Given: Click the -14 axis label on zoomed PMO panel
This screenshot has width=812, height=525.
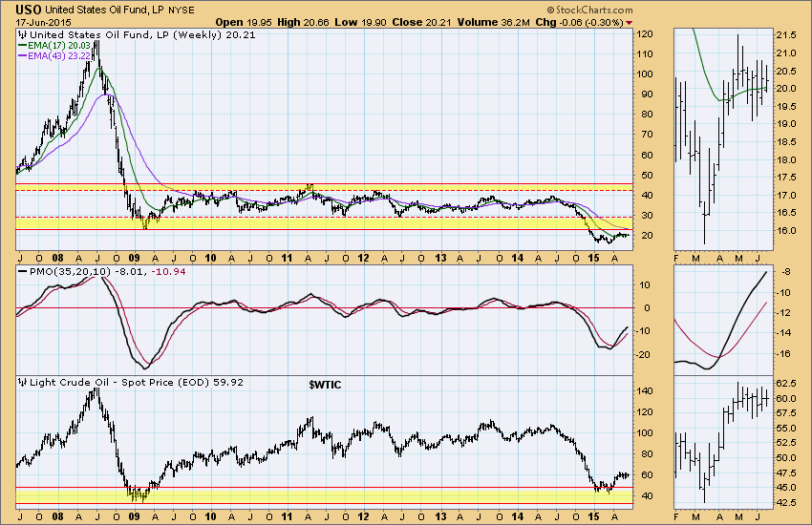Looking at the screenshot, I should (783, 333).
